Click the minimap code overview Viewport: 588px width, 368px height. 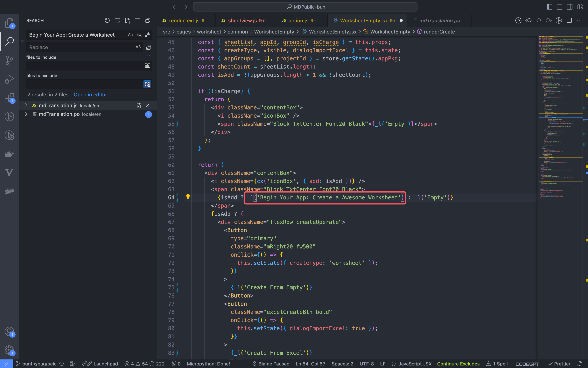pyautogui.click(x=560, y=117)
